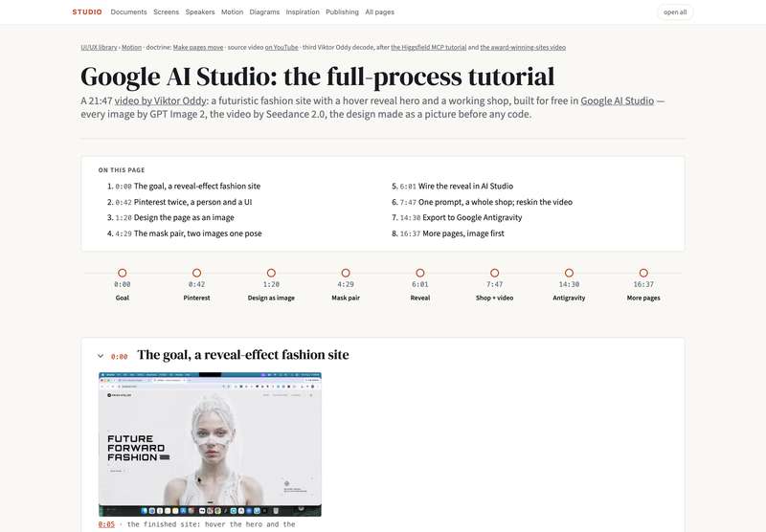This screenshot has width=766, height=532.
Task: Click the STUDIO logo in navbar
Action: pyautogui.click(x=87, y=12)
